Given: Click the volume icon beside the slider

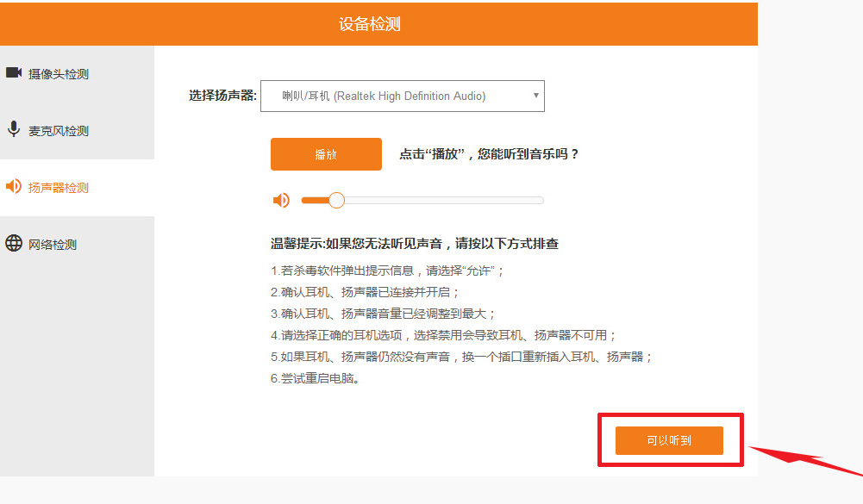Looking at the screenshot, I should coord(281,201).
